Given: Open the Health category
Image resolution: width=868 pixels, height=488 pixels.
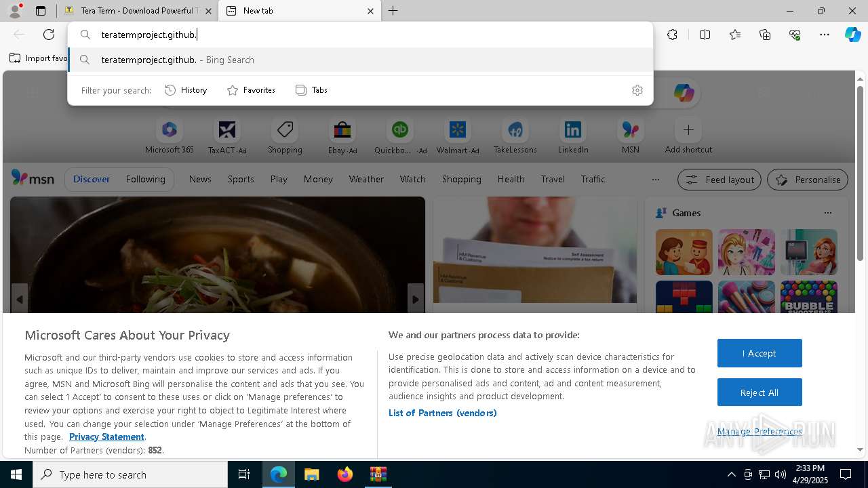Looking at the screenshot, I should (511, 179).
